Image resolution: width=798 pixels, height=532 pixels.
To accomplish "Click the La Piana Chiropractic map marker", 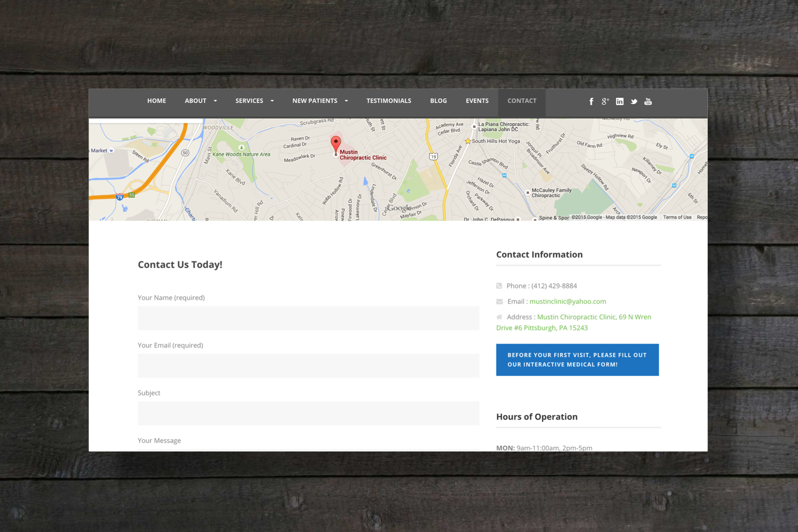I will tap(474, 126).
